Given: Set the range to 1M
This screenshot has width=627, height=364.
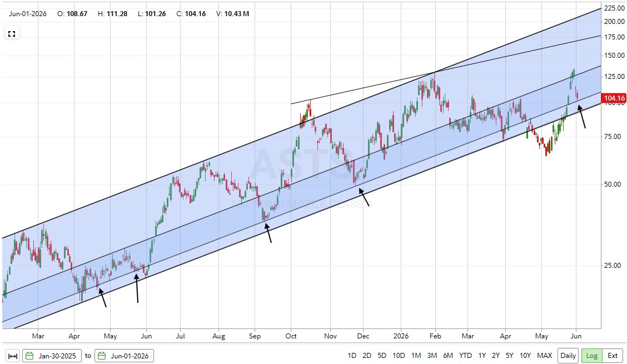Looking at the screenshot, I should (x=416, y=356).
